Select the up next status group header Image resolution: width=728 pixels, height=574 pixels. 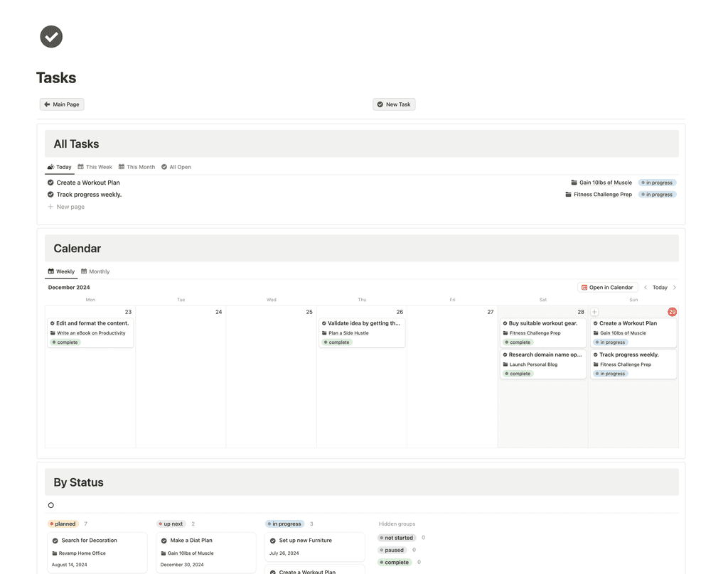[x=171, y=524]
